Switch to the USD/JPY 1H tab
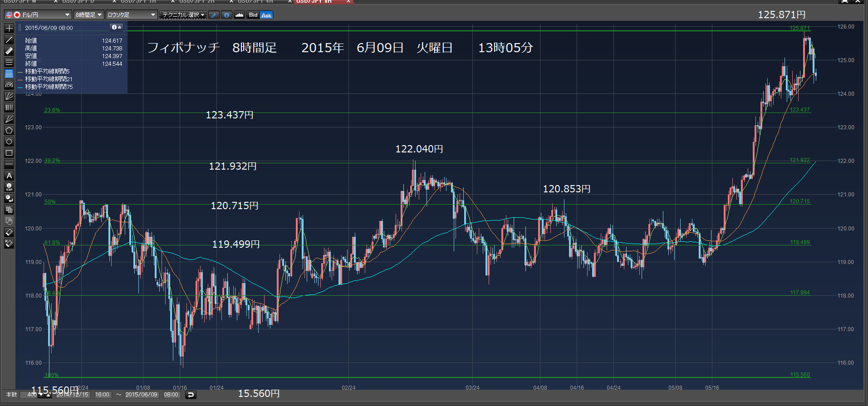The image size is (868, 406). pos(138,1)
